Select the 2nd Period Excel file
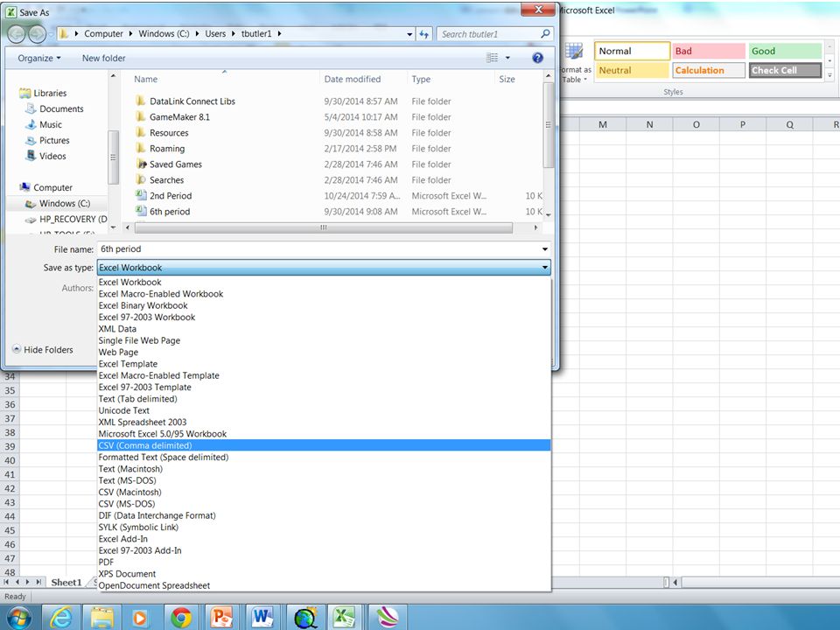Viewport: 840px width, 630px height. (x=171, y=196)
